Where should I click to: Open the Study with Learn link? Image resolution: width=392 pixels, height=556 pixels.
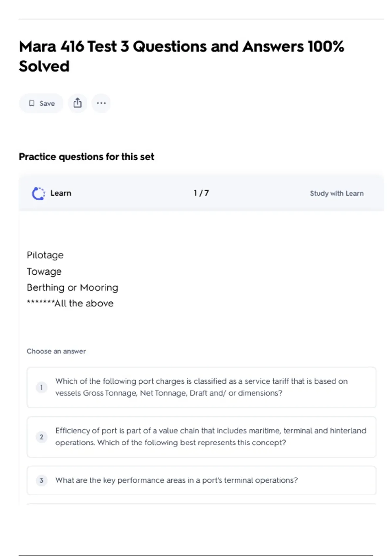click(336, 193)
